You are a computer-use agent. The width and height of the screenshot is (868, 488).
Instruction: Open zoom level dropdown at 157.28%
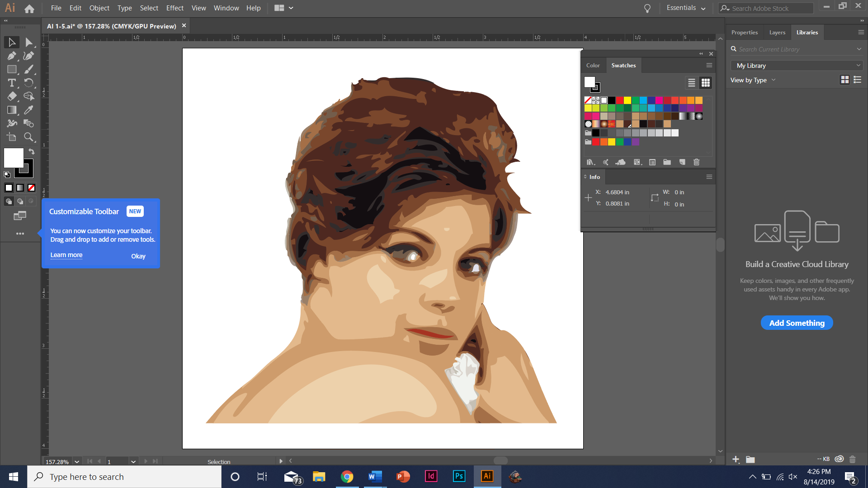(77, 462)
